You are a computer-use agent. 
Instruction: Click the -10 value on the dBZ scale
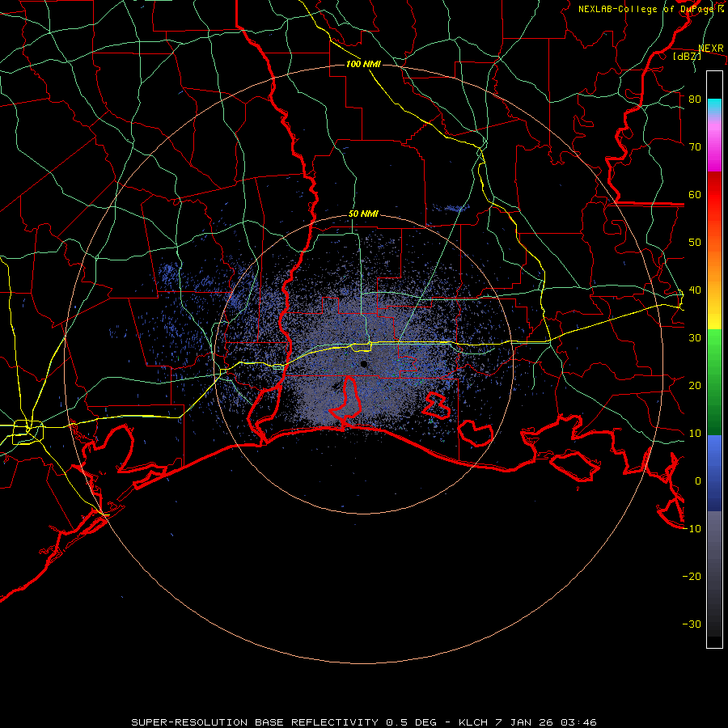(692, 529)
